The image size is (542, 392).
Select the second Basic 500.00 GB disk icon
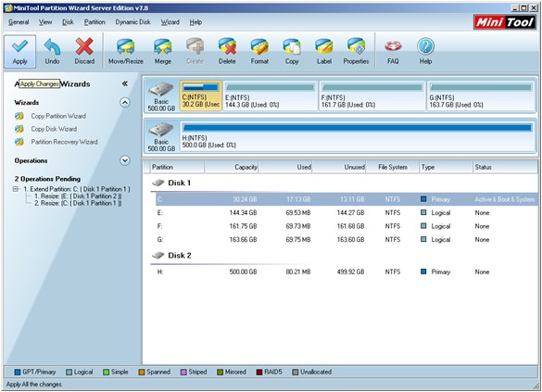click(x=161, y=131)
